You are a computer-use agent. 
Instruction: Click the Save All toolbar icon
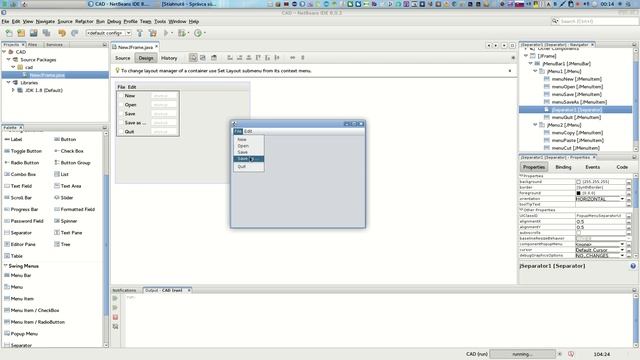46,33
